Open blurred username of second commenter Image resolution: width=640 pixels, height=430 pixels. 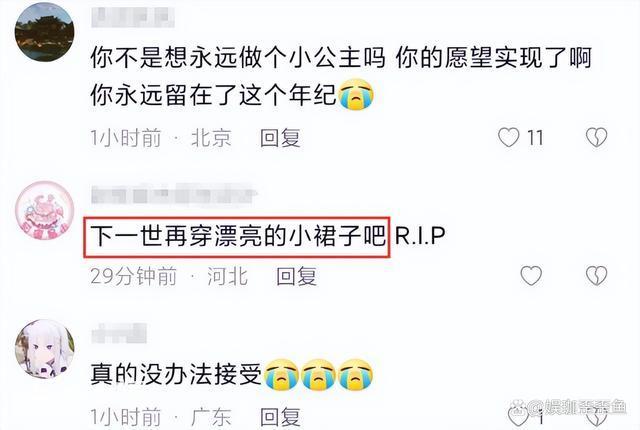pyautogui.click(x=173, y=194)
